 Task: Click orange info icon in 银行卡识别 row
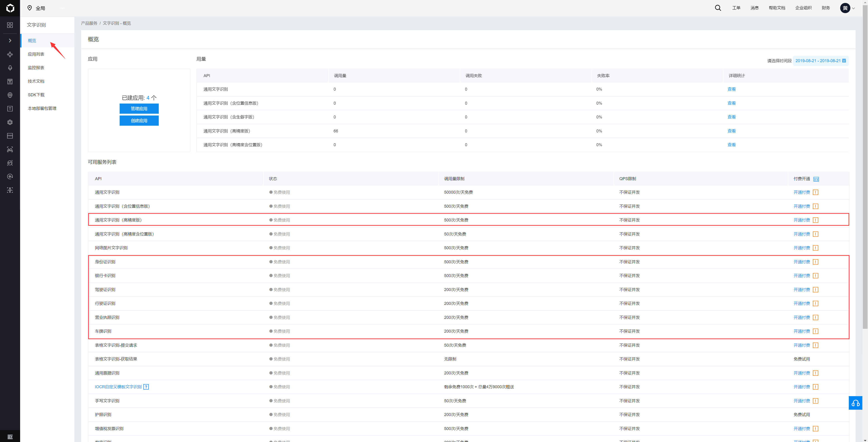click(x=816, y=276)
